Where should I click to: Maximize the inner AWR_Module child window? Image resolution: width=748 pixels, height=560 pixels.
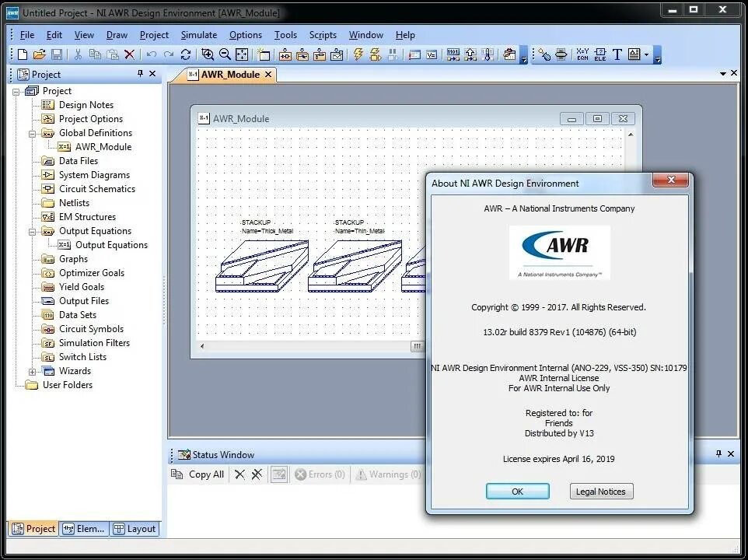point(597,118)
